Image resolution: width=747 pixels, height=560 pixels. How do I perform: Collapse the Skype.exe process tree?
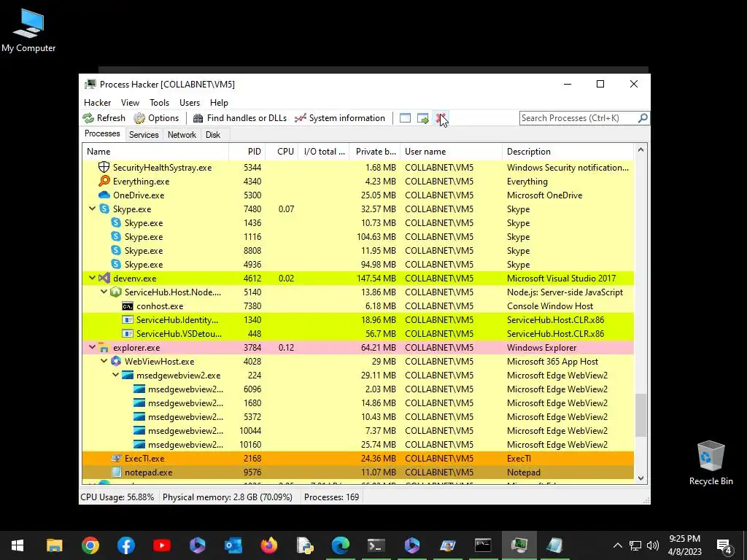pos(92,209)
